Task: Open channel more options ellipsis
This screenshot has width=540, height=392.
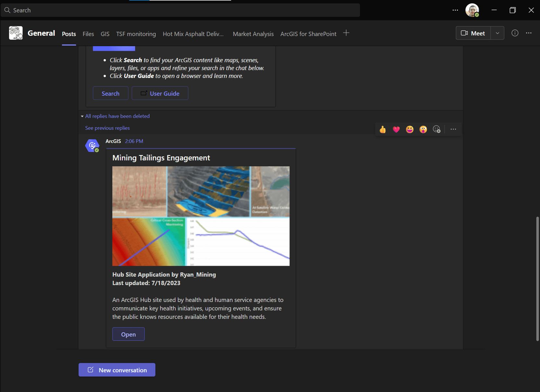Action: (x=529, y=33)
